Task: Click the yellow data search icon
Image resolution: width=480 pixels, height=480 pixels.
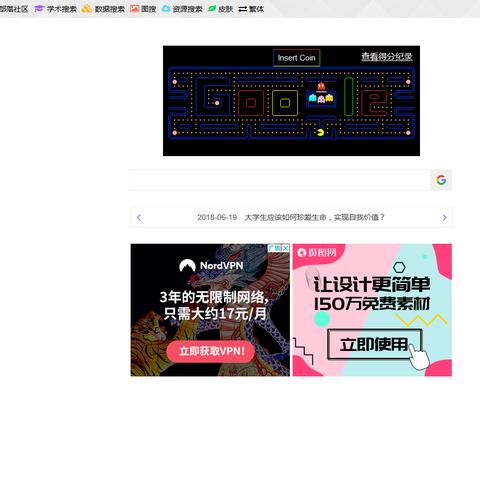Action: (x=87, y=9)
